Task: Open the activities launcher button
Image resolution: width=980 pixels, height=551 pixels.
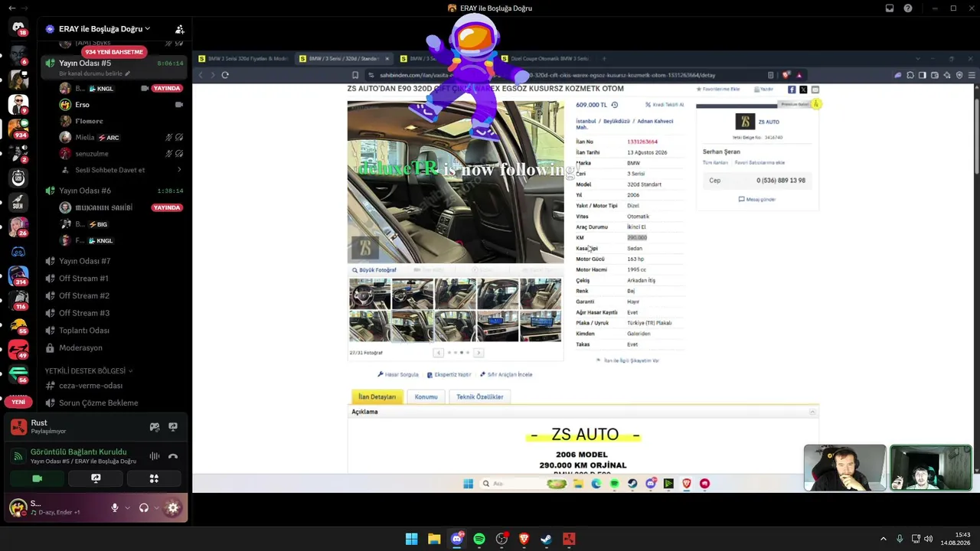Action: pyautogui.click(x=154, y=479)
